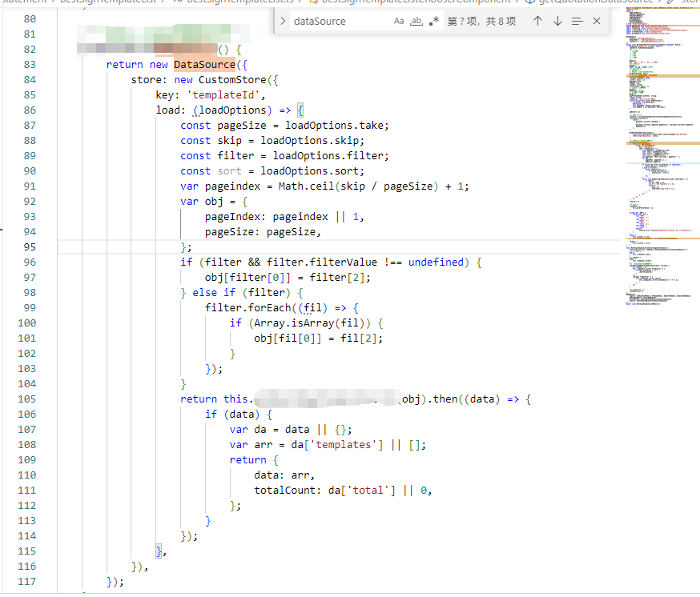Screen dimensions: 700x597
Task: Click the minimap code overview
Action: [662, 156]
